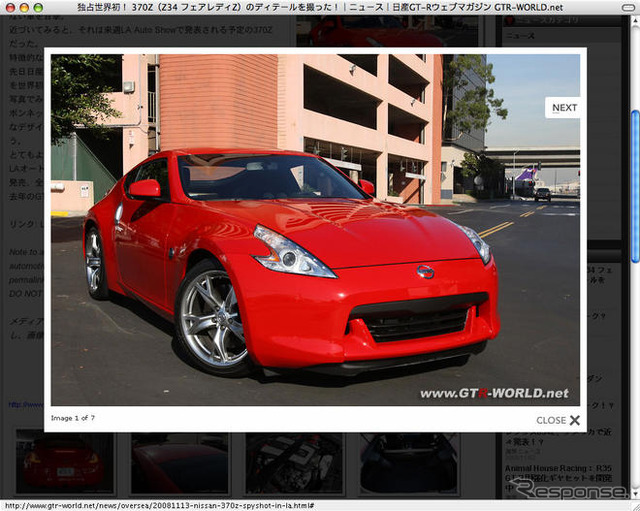Click the red close window button
The width and height of the screenshot is (640, 511).
tap(10, 7)
